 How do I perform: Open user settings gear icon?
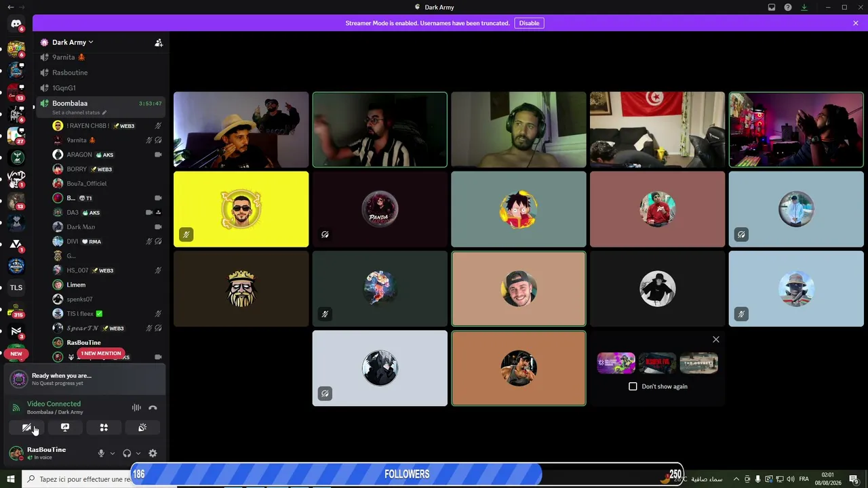tap(153, 453)
